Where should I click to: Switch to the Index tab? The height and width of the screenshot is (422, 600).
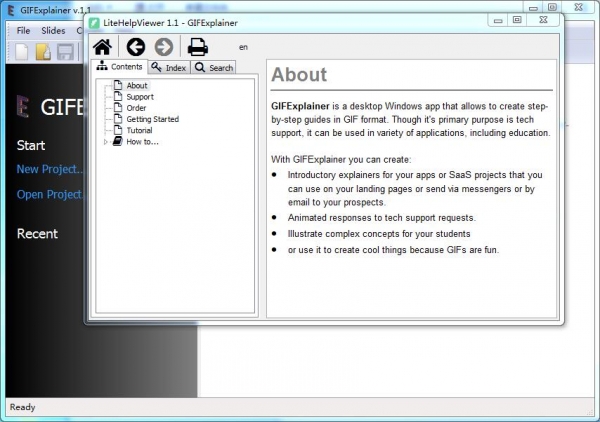(169, 68)
